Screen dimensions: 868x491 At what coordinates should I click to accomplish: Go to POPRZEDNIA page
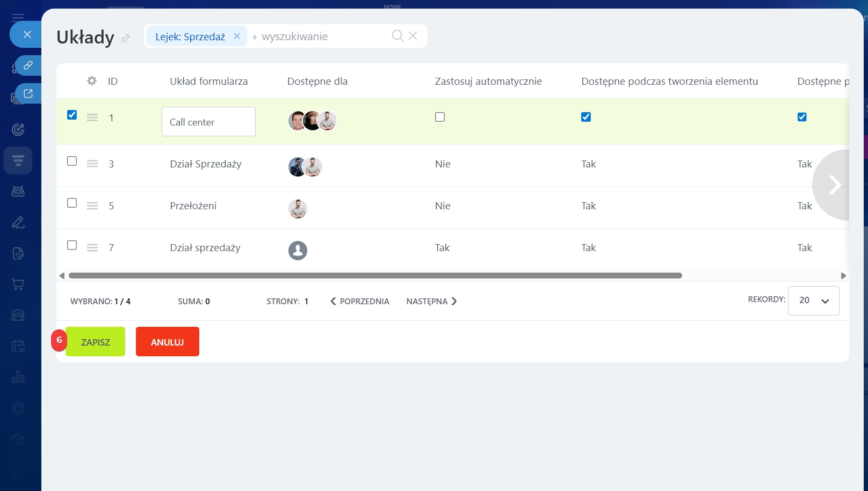click(x=360, y=302)
